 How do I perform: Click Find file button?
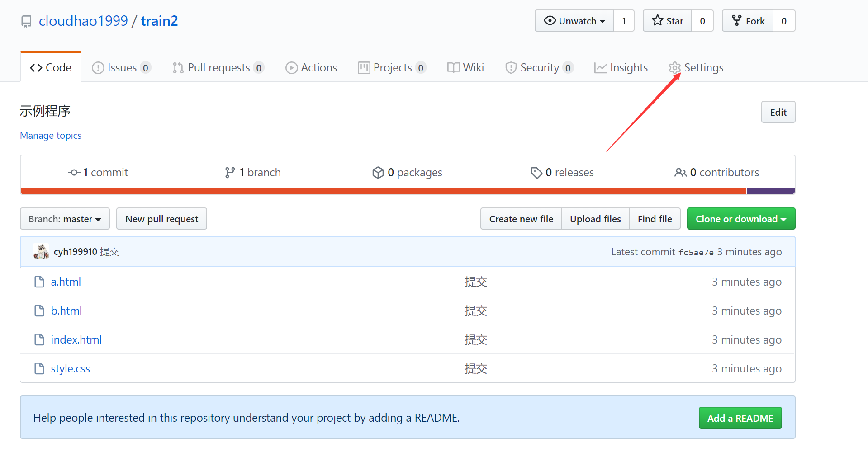[x=655, y=219]
